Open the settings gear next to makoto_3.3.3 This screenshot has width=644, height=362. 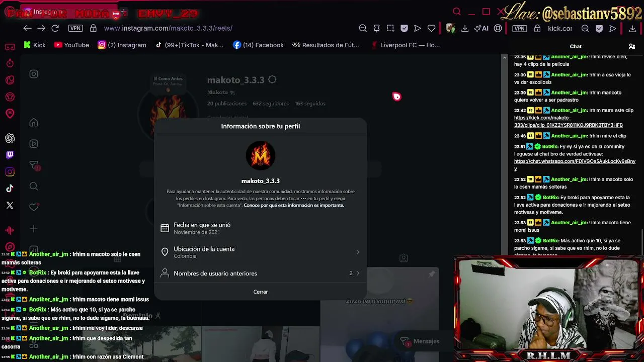pyautogui.click(x=272, y=79)
